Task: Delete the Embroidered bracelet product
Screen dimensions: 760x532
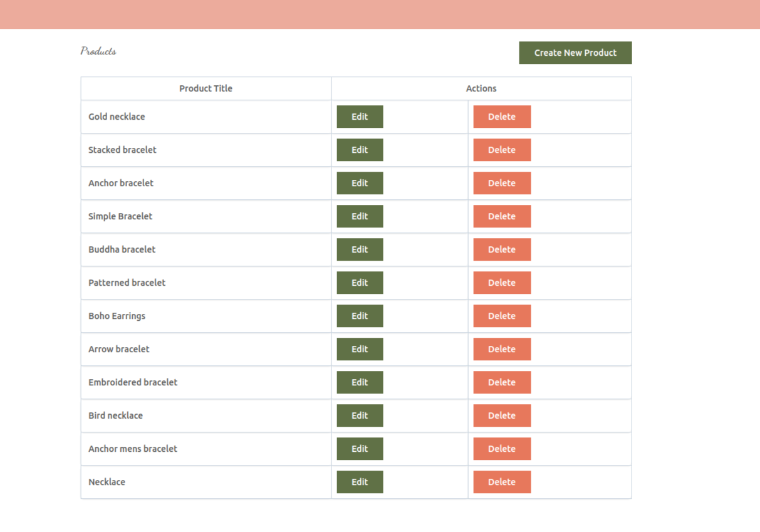Action: pos(502,382)
